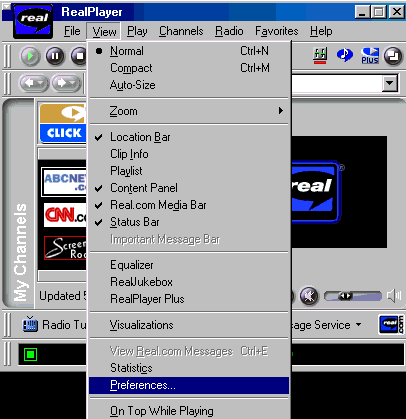This screenshot has height=419, width=406.
Task: Select Normal view mode
Action: [x=189, y=51]
